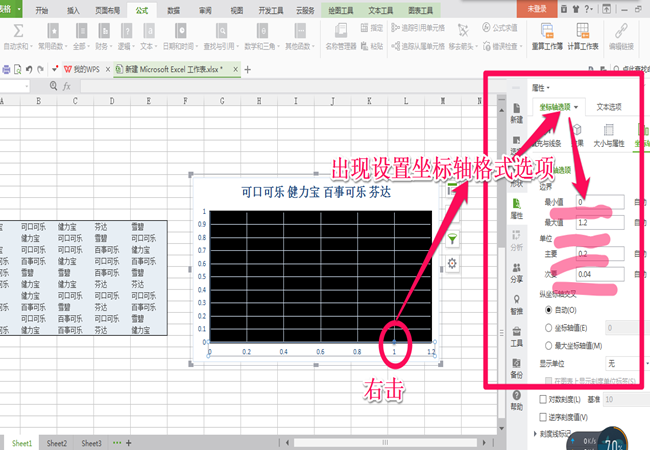Click the undo arrow icon
The image size is (650, 450).
point(29,70)
